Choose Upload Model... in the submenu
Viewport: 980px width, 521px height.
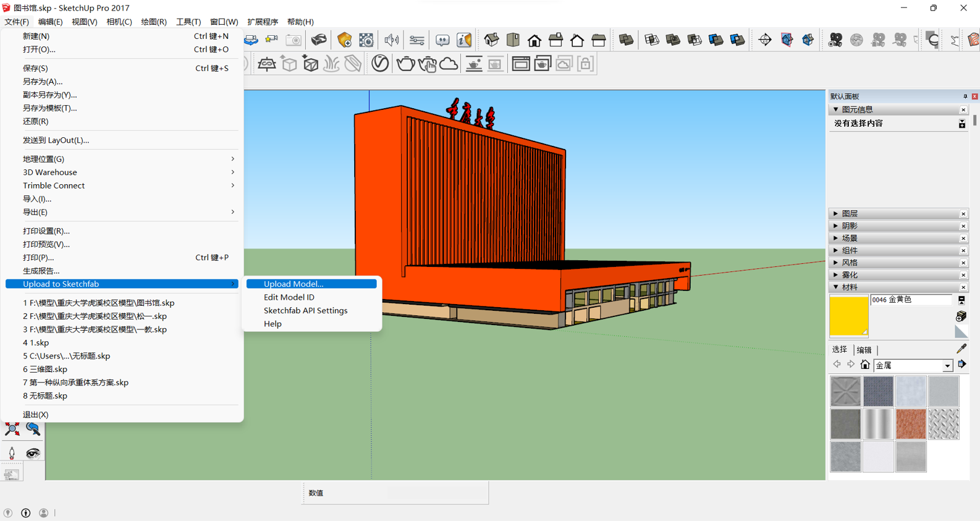[x=294, y=284]
